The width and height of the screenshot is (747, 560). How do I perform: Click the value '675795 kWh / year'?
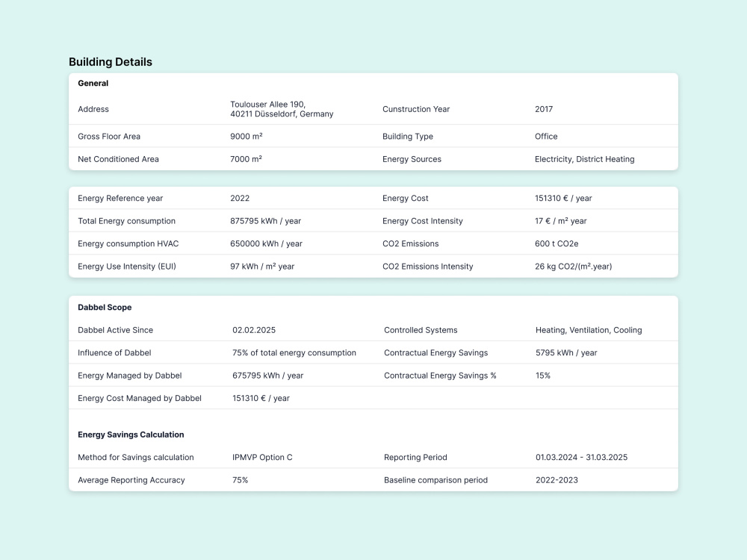[x=267, y=376]
